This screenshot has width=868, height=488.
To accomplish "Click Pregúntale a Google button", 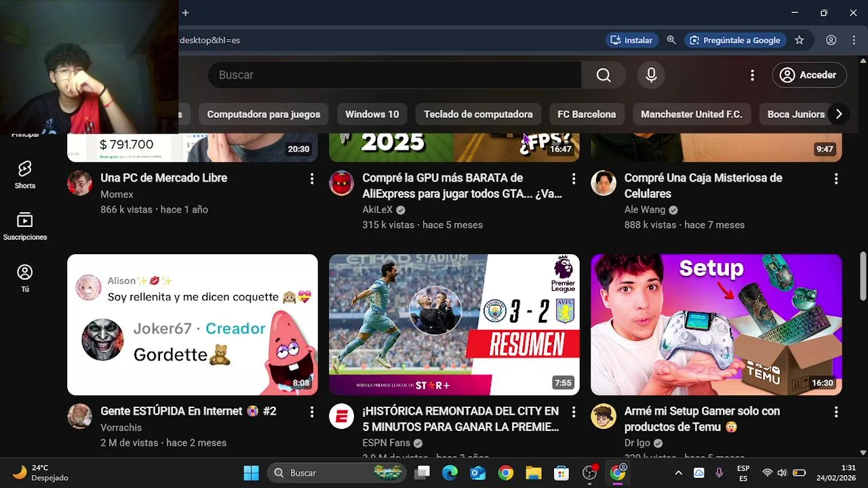I will (x=735, y=40).
